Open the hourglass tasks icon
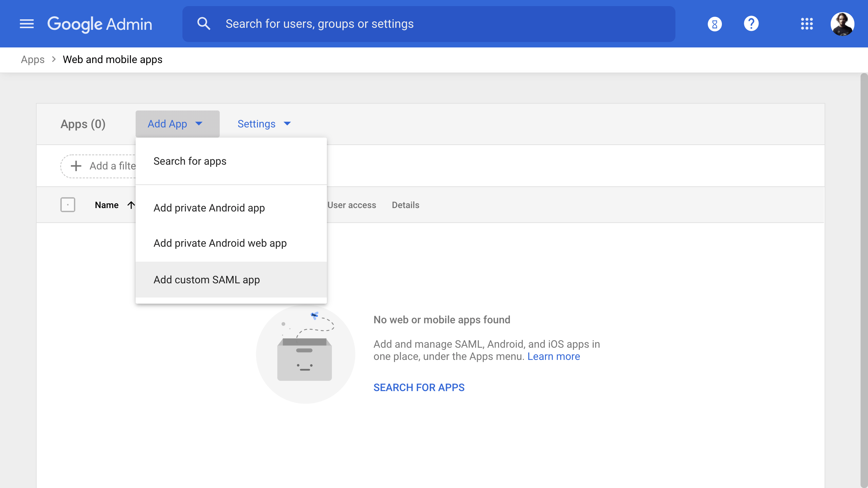This screenshot has height=488, width=868. point(714,24)
